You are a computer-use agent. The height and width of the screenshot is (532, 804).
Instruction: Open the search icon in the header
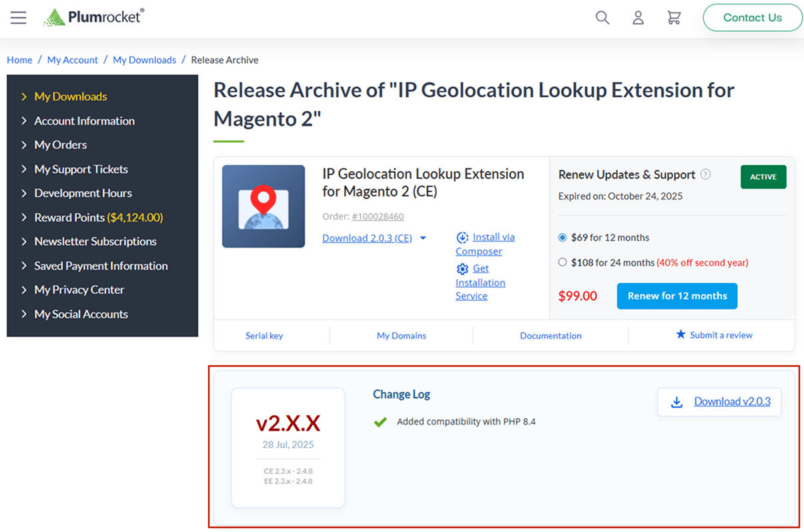click(x=602, y=18)
